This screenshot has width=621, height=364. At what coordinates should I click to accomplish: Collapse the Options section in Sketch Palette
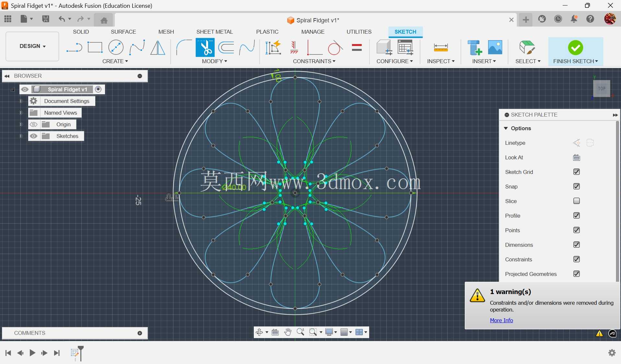coord(506,128)
